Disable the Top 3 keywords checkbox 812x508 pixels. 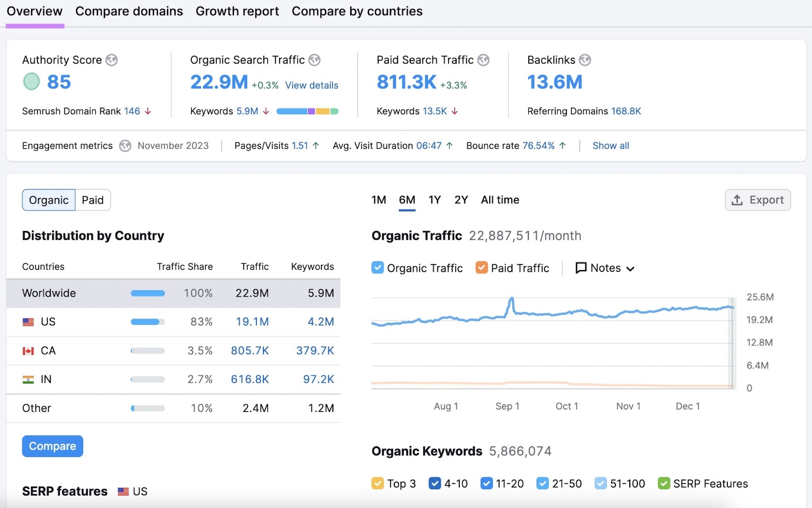378,483
